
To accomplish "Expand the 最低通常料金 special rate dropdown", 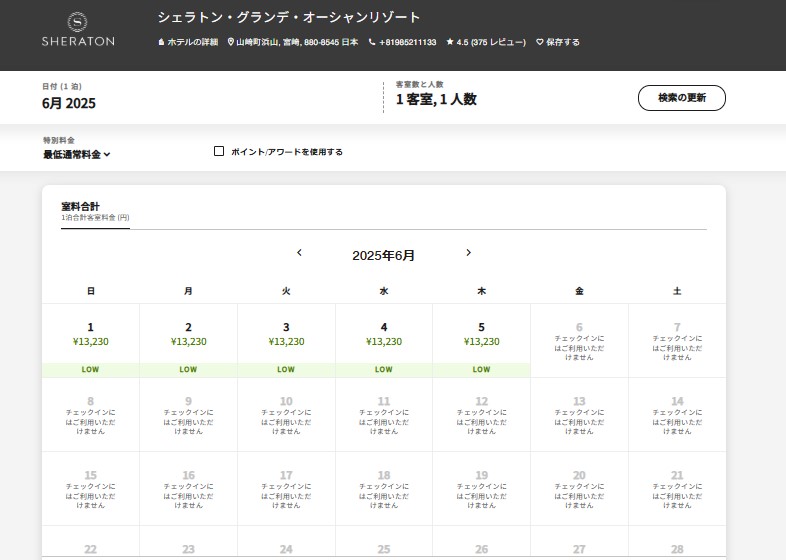I will [77, 154].
